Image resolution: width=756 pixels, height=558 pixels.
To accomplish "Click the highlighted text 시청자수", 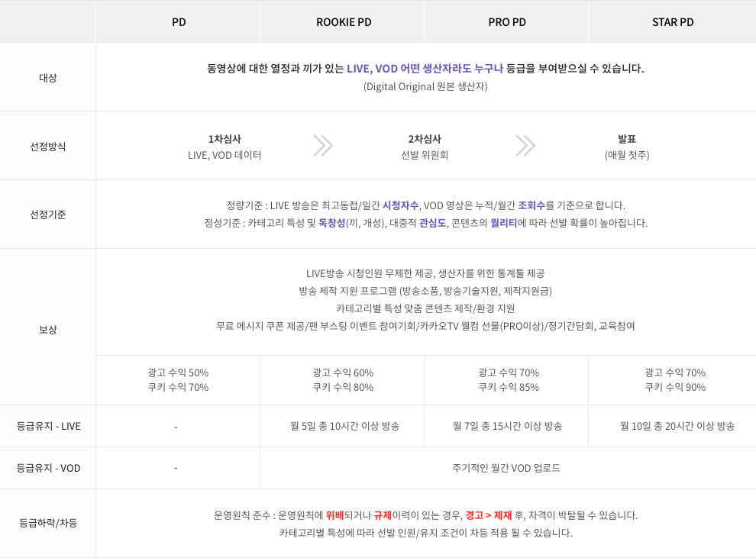I will 400,206.
